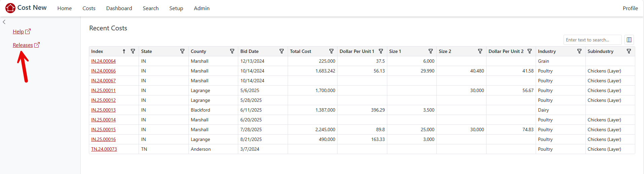Screen dimensions: 644x174
Task: Open Size 1 column filter dropdown
Action: 431,51
